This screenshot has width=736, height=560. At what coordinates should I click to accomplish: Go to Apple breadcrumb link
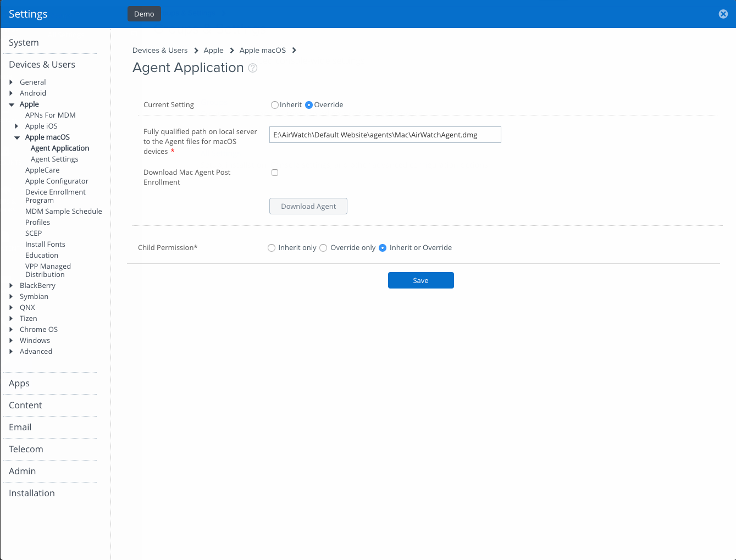click(x=213, y=51)
